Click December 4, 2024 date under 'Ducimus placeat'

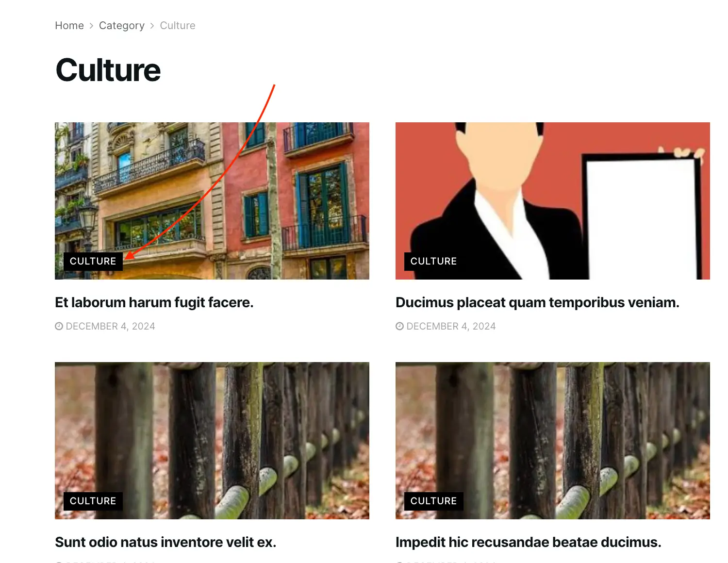point(451,326)
